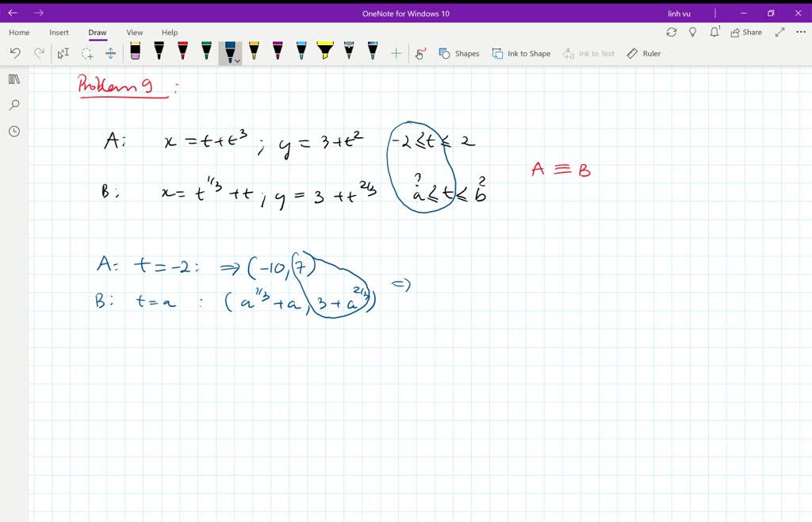Click the account name linh vu
812x522 pixels.
(679, 13)
